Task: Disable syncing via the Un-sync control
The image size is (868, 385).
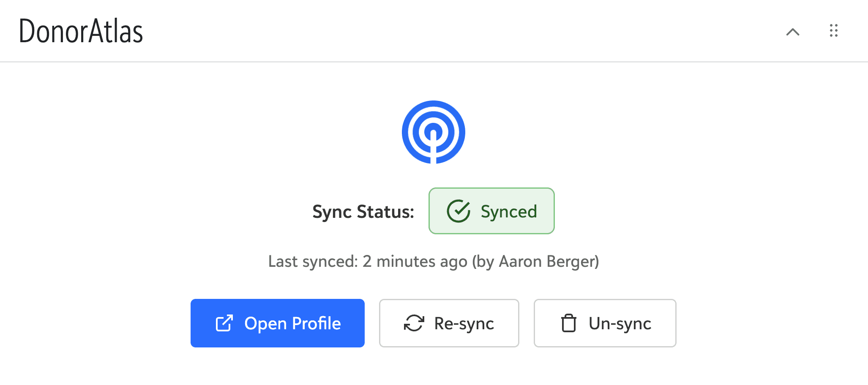Action: pos(605,323)
